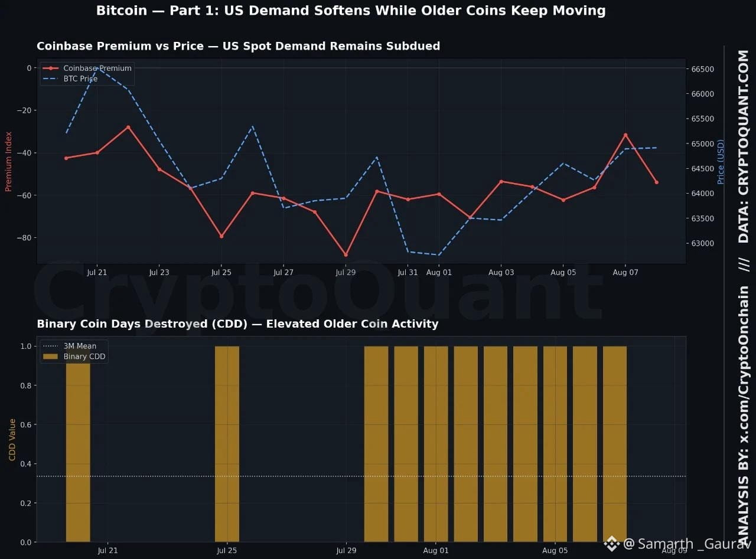Click the '0.8' CDD axis value
Viewport: 756px width, 559px height.
click(27, 385)
